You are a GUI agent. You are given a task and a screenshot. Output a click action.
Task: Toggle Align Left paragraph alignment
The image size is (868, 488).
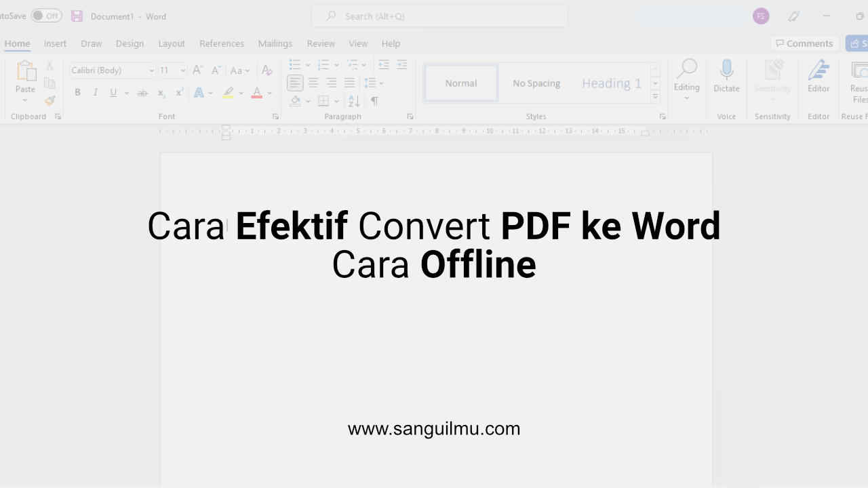295,83
